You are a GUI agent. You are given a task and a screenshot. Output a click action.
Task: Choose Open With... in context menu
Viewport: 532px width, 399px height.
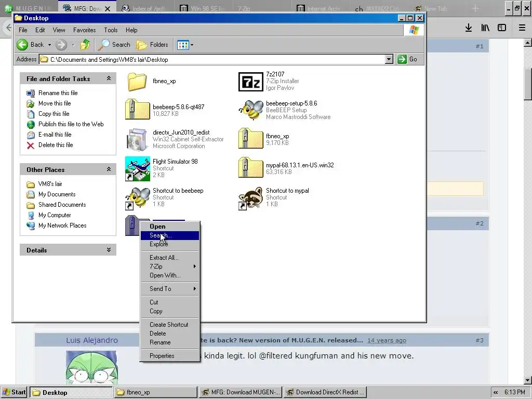(x=170, y=275)
